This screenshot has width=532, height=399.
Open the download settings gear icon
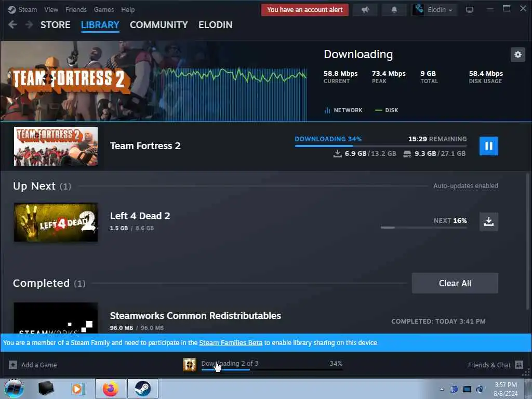[518, 55]
